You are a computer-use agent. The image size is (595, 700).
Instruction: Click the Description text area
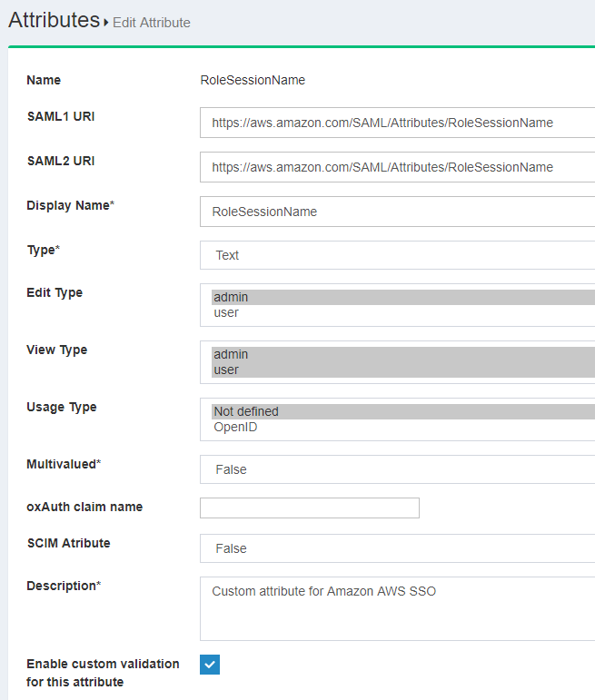(397, 608)
